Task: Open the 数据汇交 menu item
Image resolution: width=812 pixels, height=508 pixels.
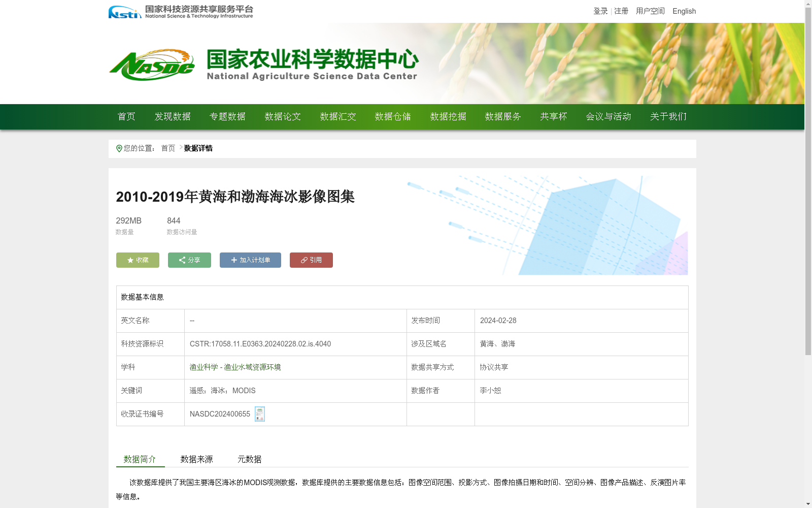Action: pos(338,117)
